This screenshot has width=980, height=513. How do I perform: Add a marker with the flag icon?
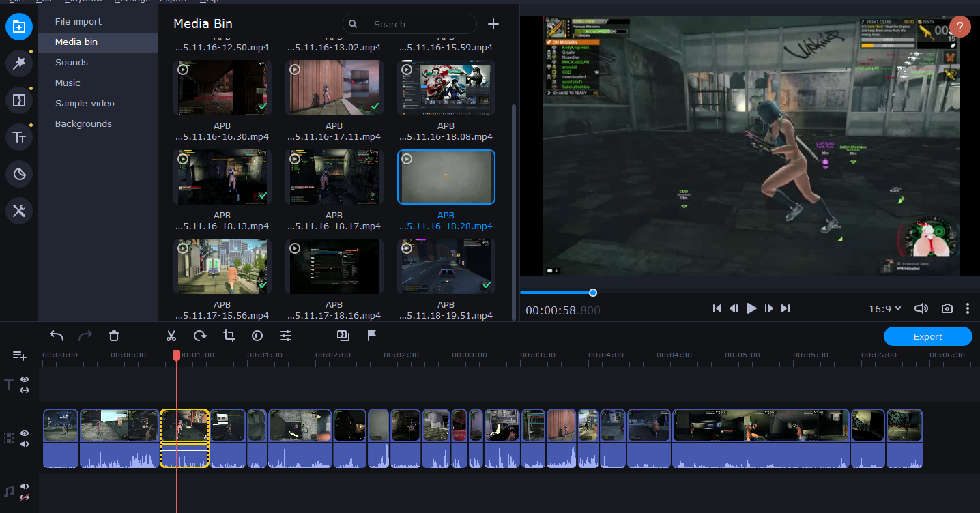pos(372,336)
